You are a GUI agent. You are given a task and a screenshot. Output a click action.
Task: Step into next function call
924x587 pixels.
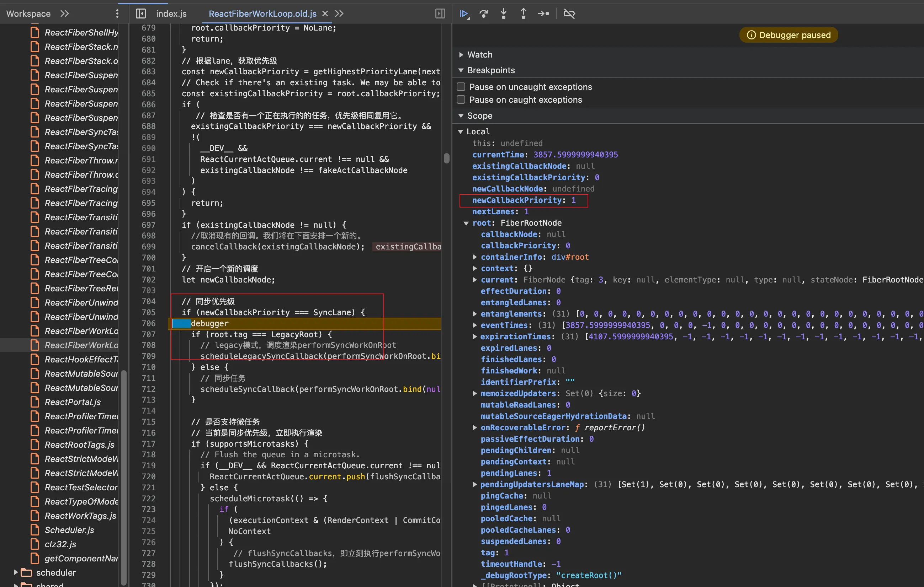pos(504,14)
